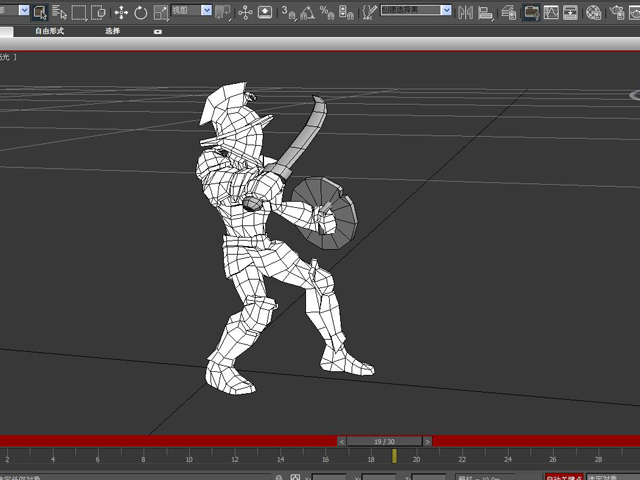
Task: Choose the Select and Move tool
Action: point(122,12)
